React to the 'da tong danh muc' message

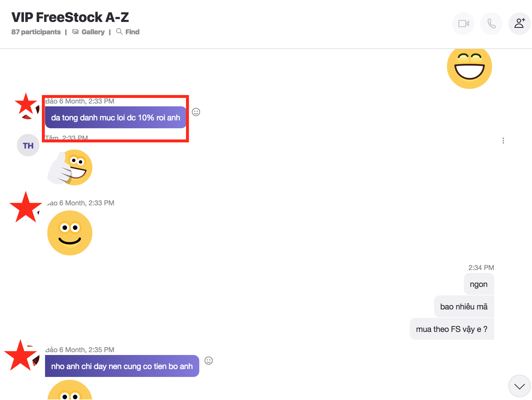196,112
